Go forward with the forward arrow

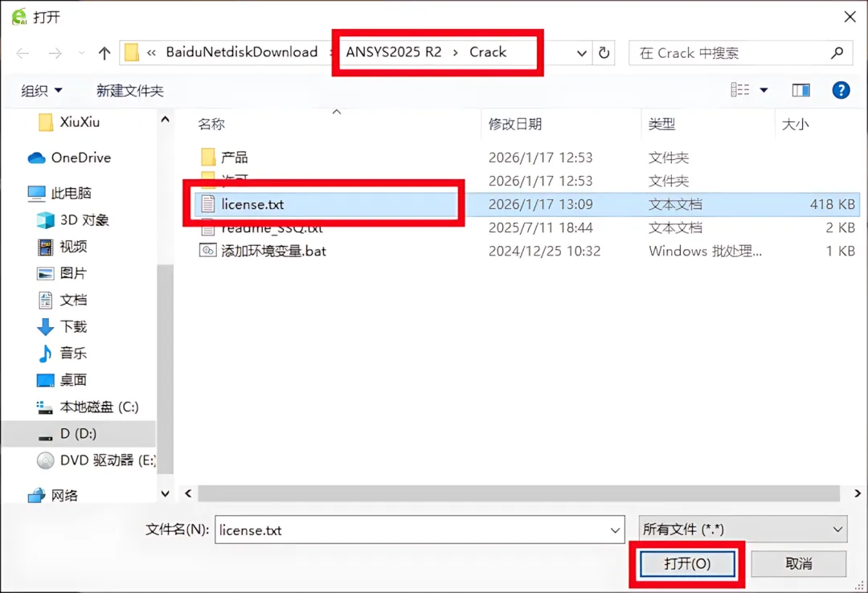(55, 53)
